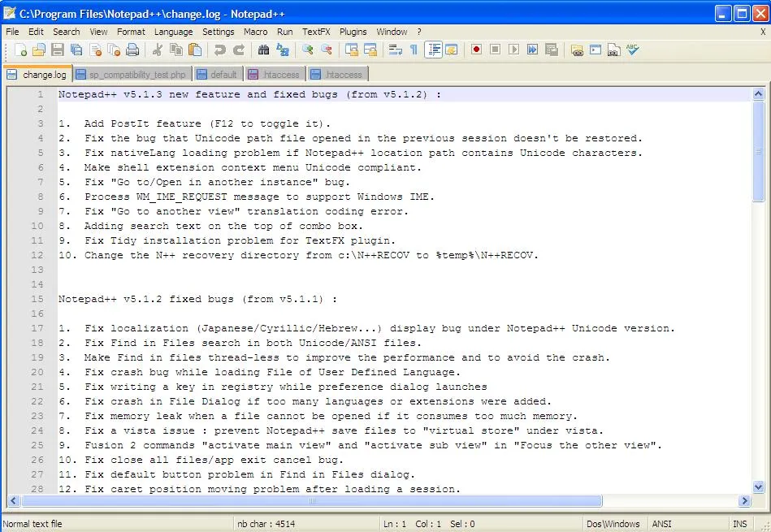Redo the action using the toolbar arrow
The height and width of the screenshot is (532, 771).
click(x=239, y=50)
